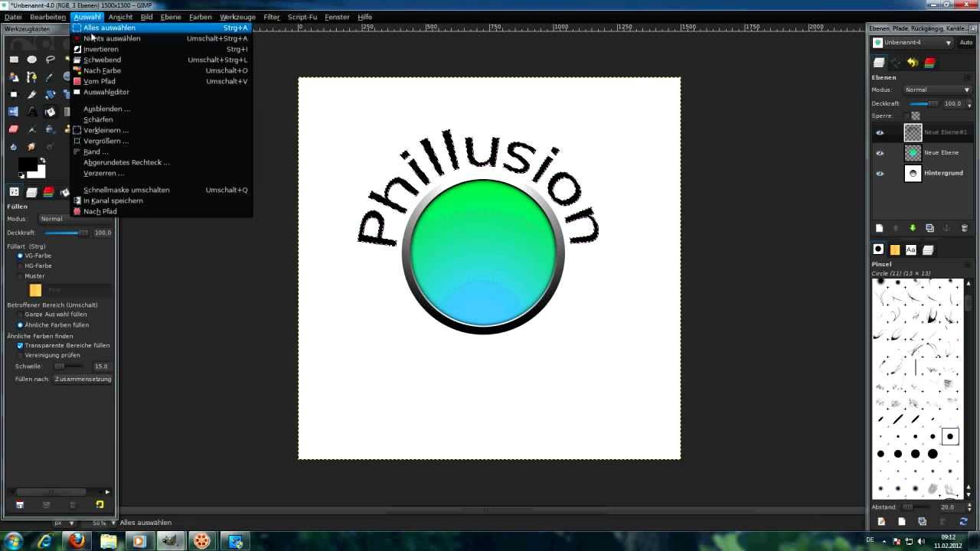Create a new layer
Image resolution: width=980 pixels, height=551 pixels.
[879, 228]
